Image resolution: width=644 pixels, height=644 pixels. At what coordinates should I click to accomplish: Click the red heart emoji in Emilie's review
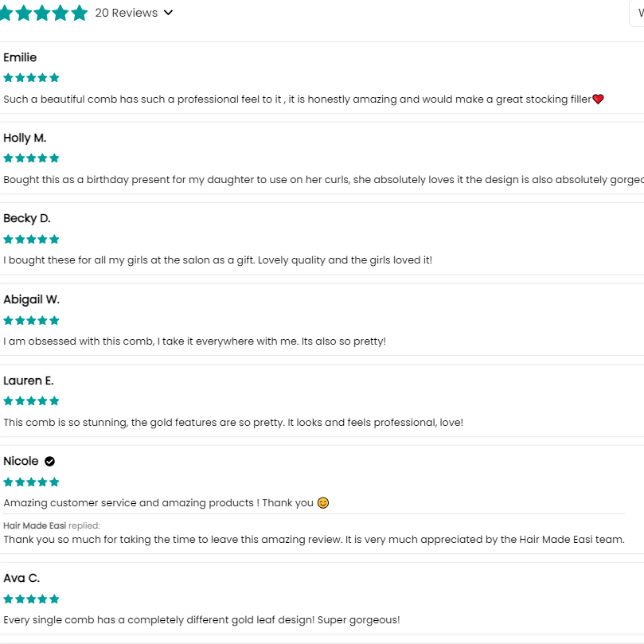tap(599, 100)
